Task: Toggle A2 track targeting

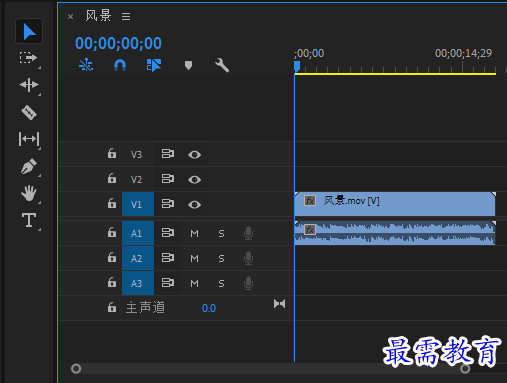Action: point(138,258)
